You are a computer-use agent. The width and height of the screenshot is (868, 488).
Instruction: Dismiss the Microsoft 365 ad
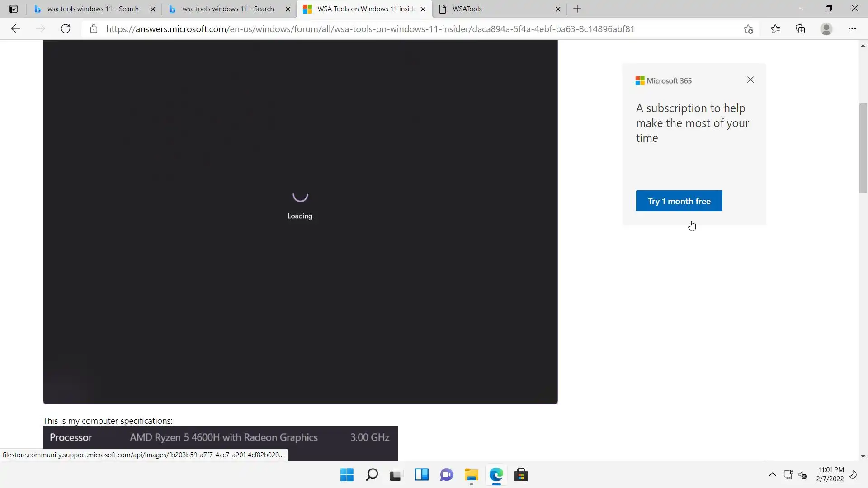pos(750,80)
